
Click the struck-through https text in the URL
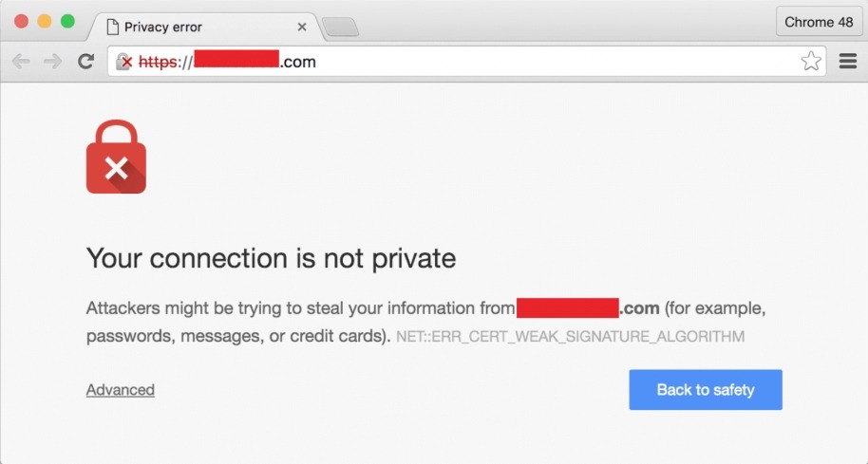pyautogui.click(x=158, y=62)
